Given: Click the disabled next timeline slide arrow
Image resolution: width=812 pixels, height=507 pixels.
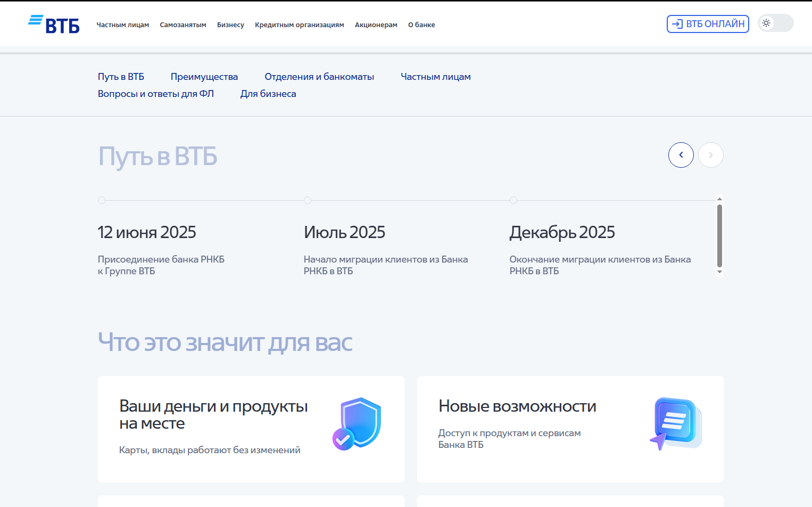Looking at the screenshot, I should [x=711, y=155].
